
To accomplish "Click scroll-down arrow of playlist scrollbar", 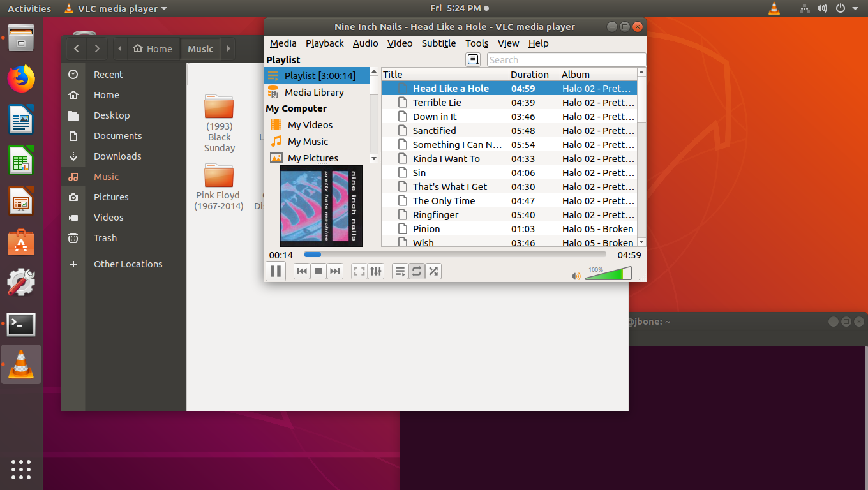I will (x=641, y=242).
